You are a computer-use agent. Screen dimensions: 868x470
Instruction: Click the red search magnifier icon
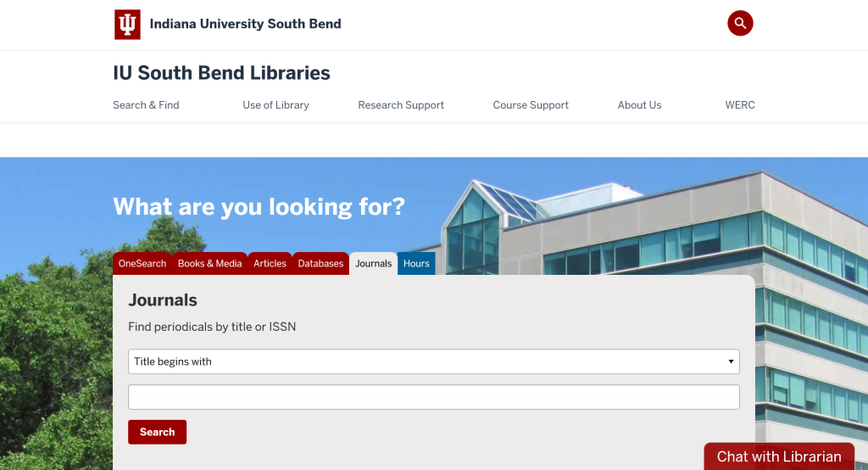[740, 23]
